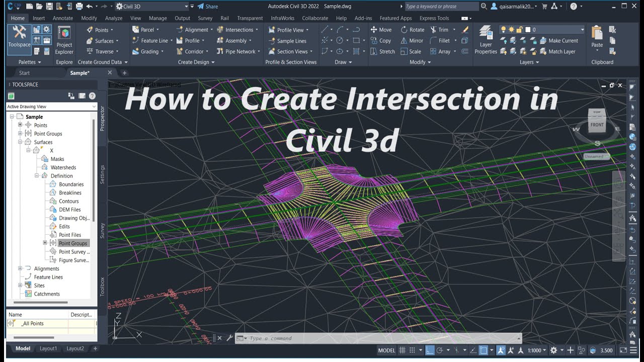
Task: Click Make Current layer tool
Action: 558,41
